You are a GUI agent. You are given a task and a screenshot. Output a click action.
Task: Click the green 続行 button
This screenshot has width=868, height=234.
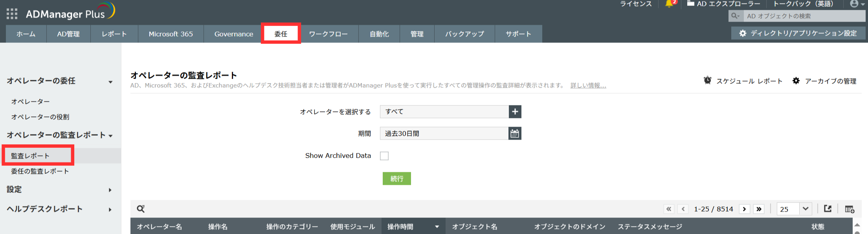tap(396, 179)
